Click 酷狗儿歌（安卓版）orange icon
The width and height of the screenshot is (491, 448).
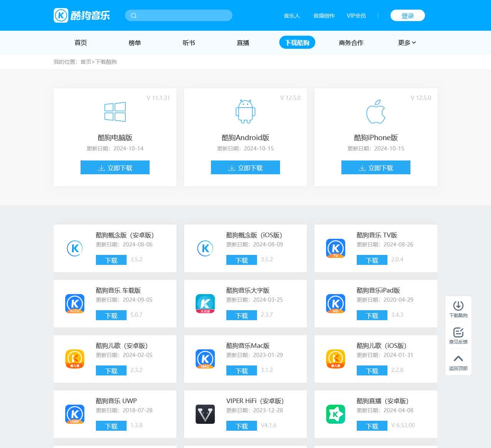(75, 359)
